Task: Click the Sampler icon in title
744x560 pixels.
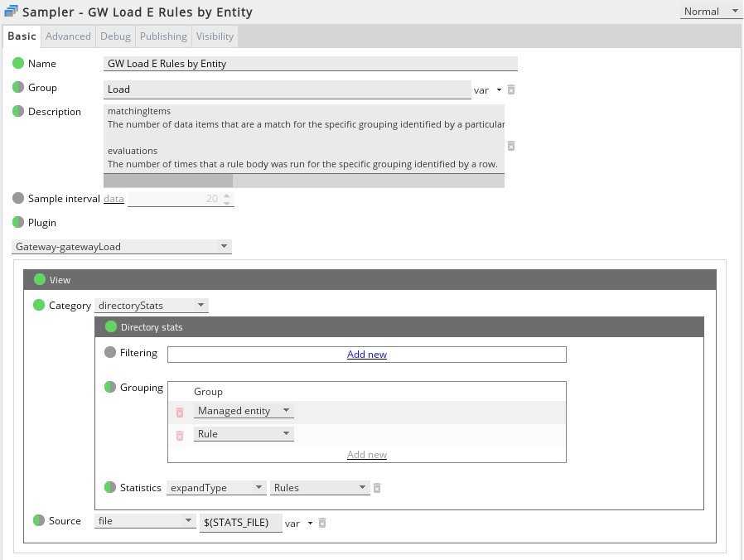Action: (x=11, y=12)
